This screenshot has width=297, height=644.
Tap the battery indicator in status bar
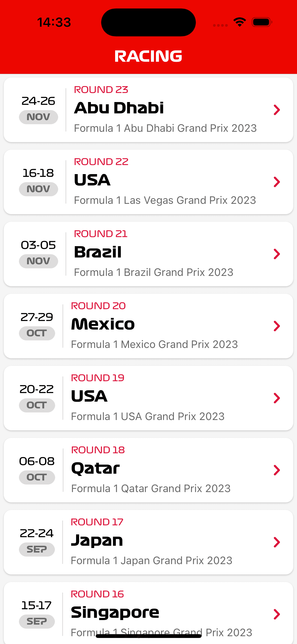(x=262, y=22)
